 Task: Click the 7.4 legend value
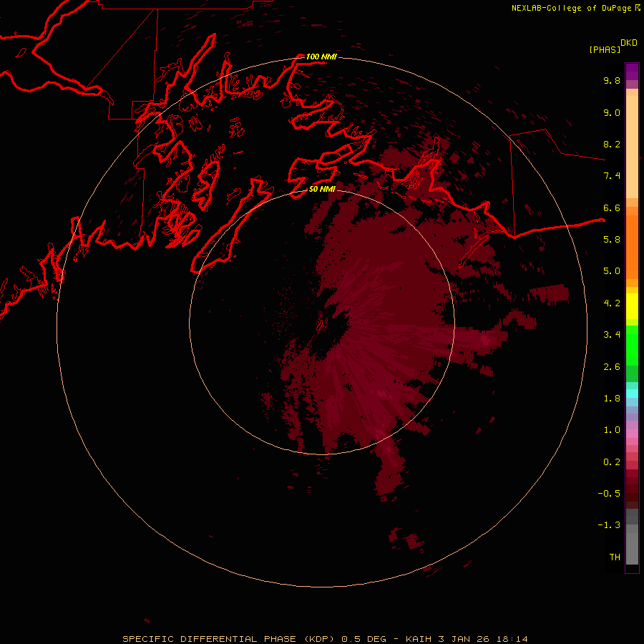pyautogui.click(x=612, y=176)
